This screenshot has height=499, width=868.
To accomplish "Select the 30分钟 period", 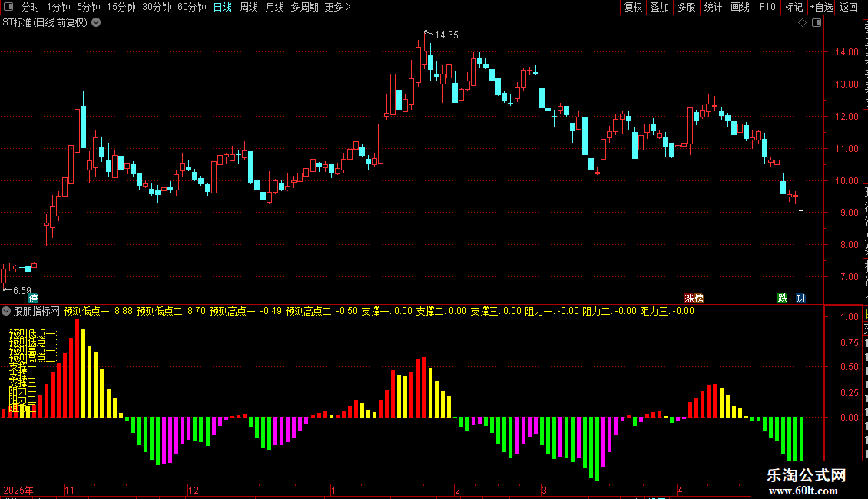I will point(157,7).
